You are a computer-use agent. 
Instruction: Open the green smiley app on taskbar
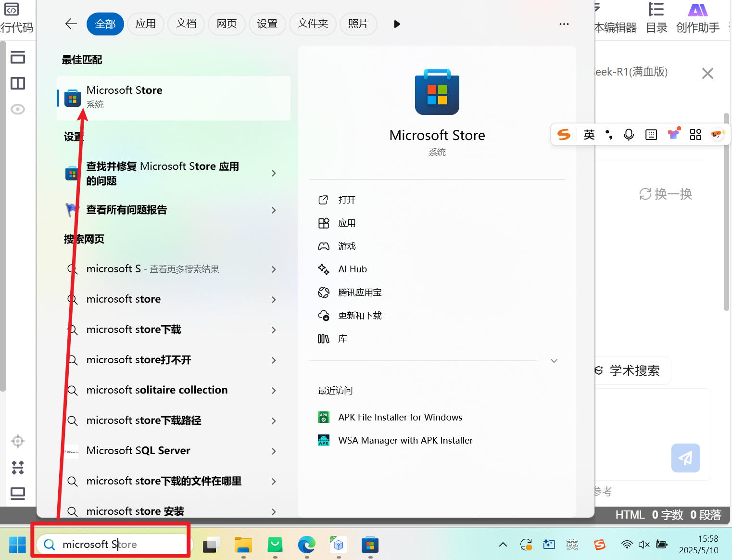coord(275,545)
